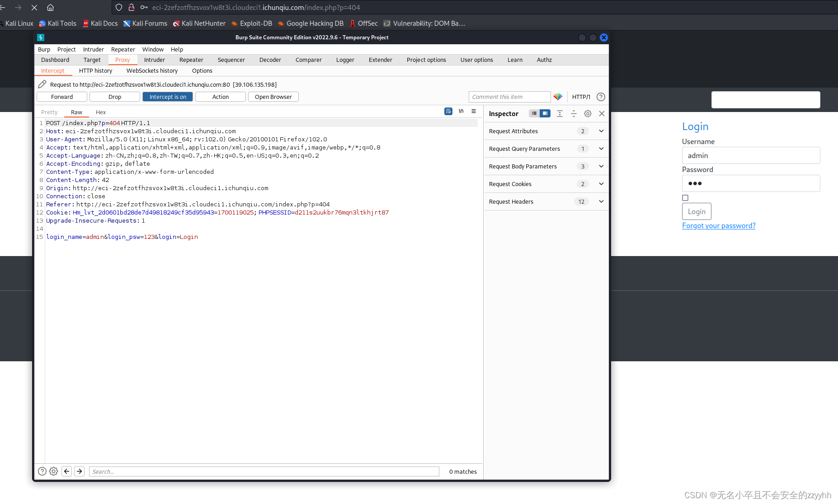
Task: Click the Open Browser button
Action: point(273,97)
